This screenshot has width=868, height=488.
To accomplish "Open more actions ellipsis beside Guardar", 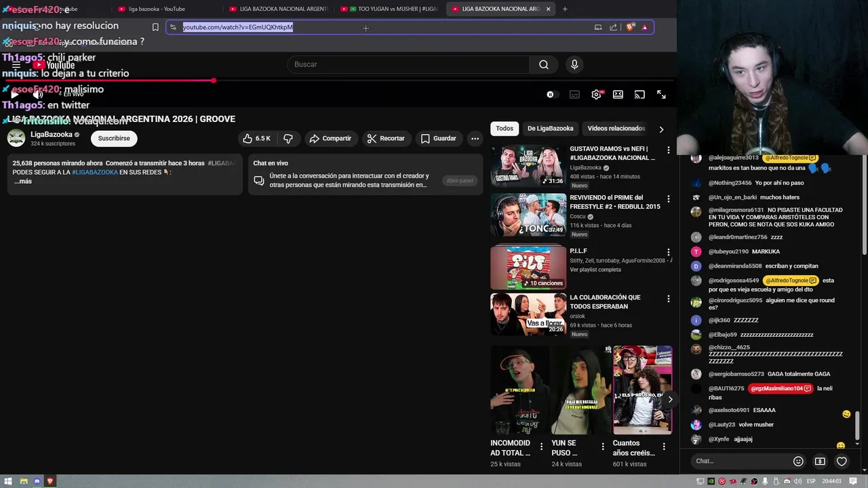I will click(x=475, y=138).
